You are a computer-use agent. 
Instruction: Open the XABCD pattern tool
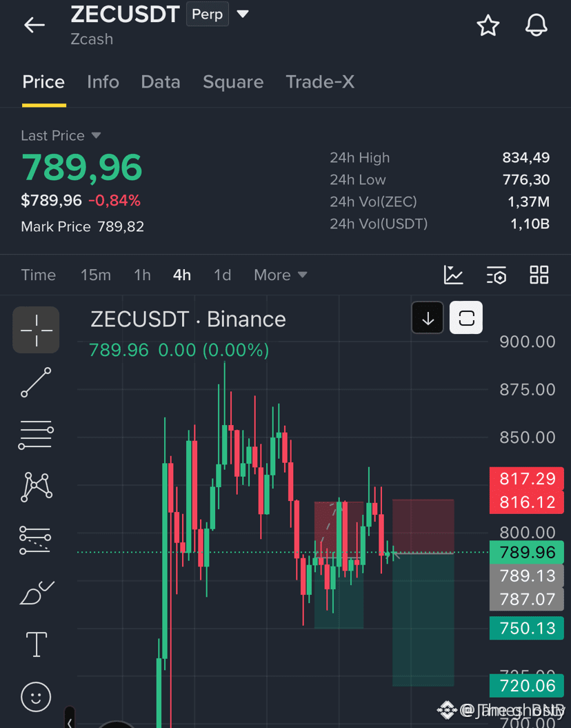click(x=36, y=487)
